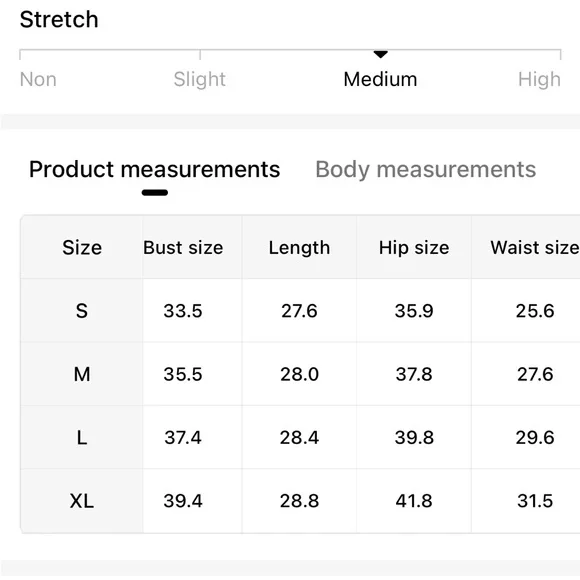Click the Size column header
The width and height of the screenshot is (580, 580).
pyautogui.click(x=82, y=247)
